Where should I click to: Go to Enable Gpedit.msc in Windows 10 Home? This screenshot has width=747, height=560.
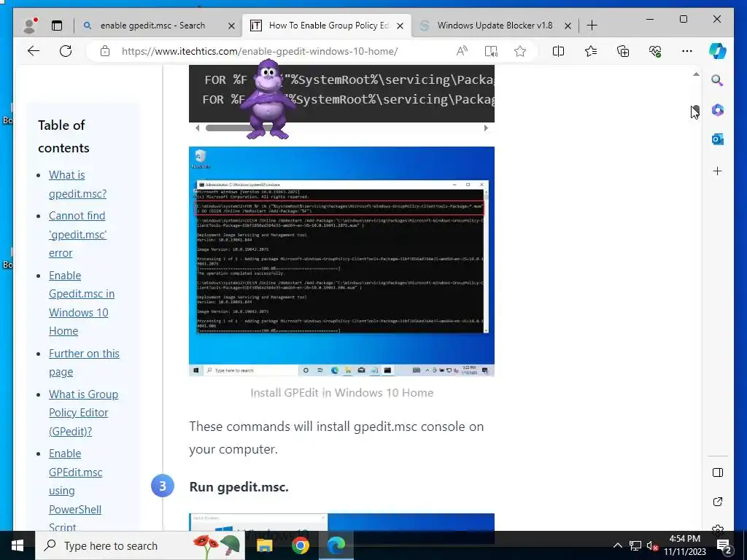point(82,303)
